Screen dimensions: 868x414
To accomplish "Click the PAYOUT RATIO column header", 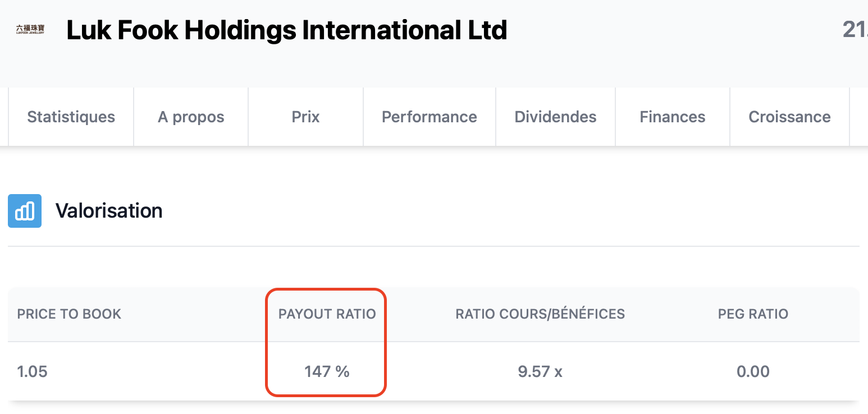I will pos(327,314).
